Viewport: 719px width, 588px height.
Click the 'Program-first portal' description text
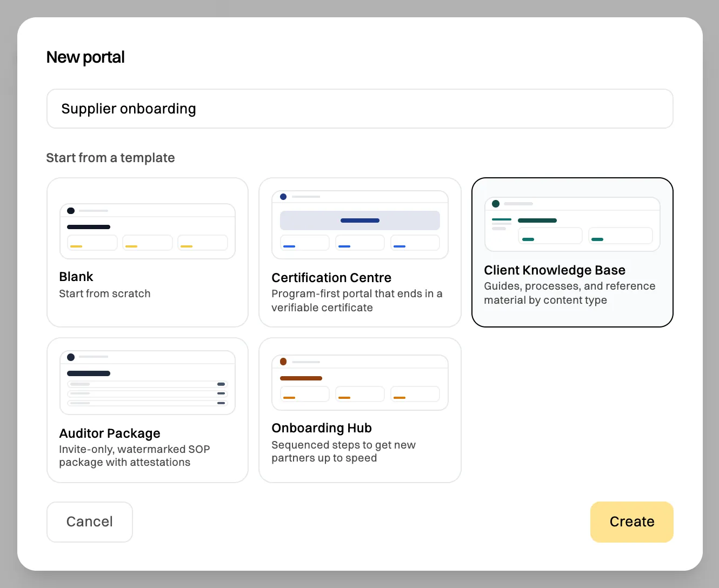coord(357,300)
